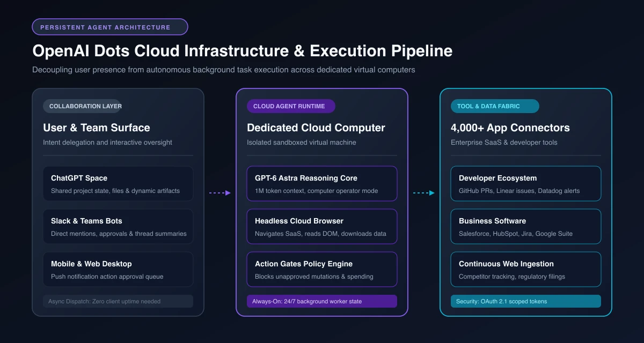
Task: Click 'GitHub PRs, Linear issues, Datadog alerts'
Action: pyautogui.click(x=519, y=191)
